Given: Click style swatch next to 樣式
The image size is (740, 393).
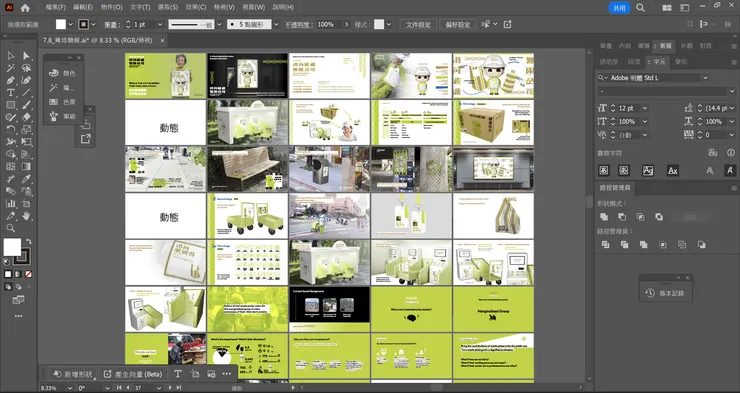Looking at the screenshot, I should pyautogui.click(x=379, y=25).
